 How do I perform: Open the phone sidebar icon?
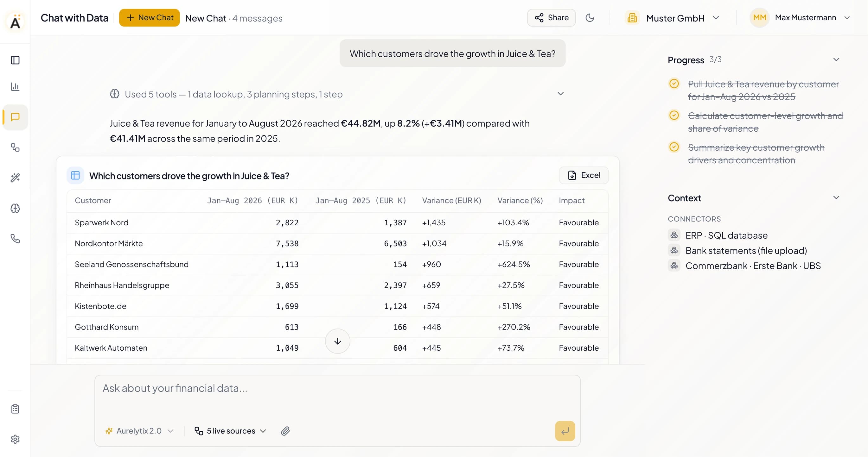tap(15, 239)
